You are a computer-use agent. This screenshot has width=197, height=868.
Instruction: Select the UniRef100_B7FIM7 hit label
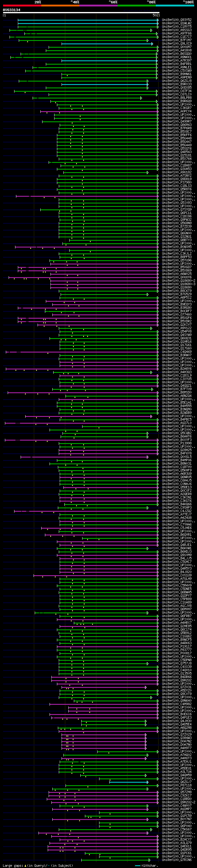click(176, 40)
